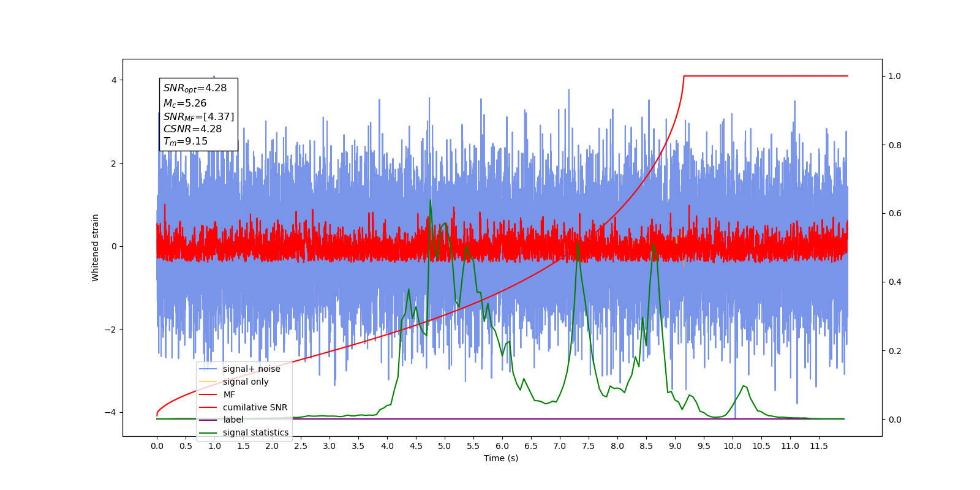Click the tallest green signal statistics peak
Image resolution: width=980 pixels, height=490 pixels.
(x=430, y=200)
